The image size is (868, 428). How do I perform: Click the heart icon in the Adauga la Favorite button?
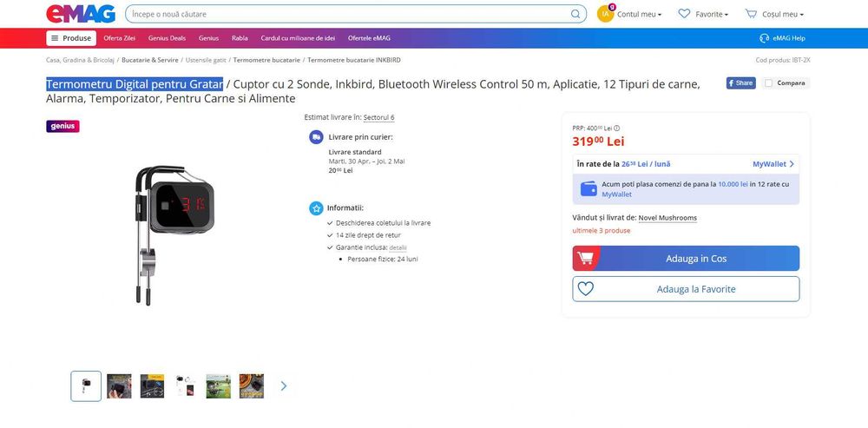pyautogui.click(x=586, y=289)
